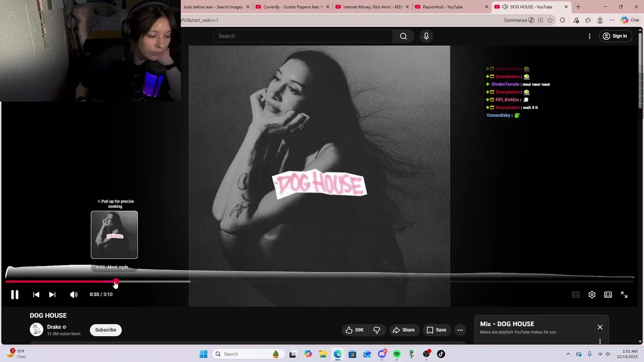
Task: Subscribe to Drake's channel
Action: (x=106, y=330)
